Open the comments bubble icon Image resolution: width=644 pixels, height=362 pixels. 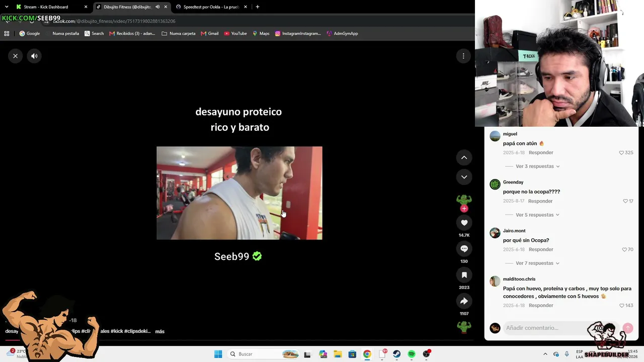[464, 249]
